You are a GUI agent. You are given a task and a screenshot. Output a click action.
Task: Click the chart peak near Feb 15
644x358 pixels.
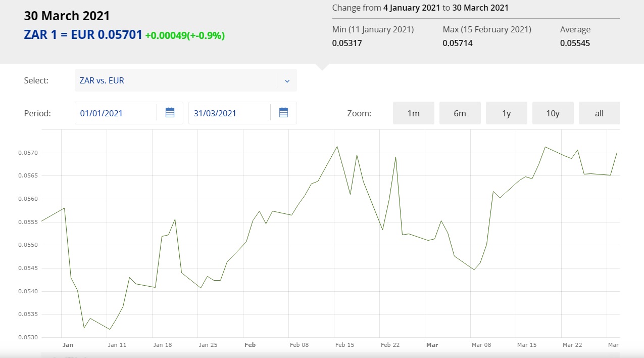[x=337, y=147]
